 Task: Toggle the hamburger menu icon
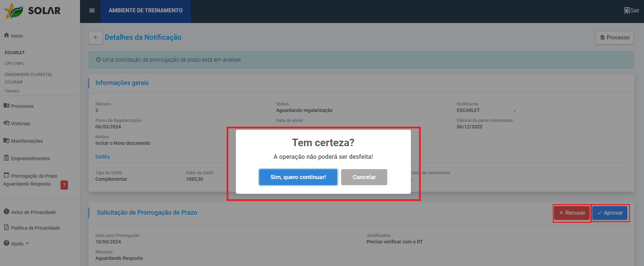tap(92, 11)
